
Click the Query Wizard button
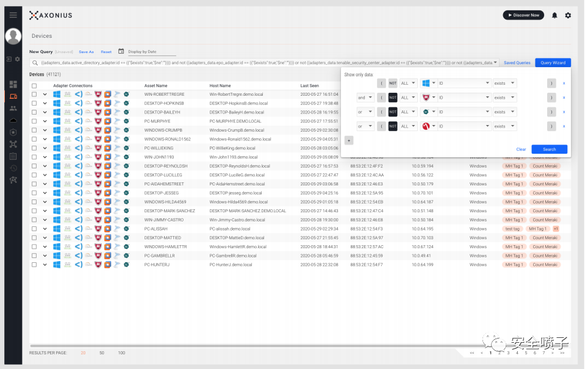tap(553, 63)
